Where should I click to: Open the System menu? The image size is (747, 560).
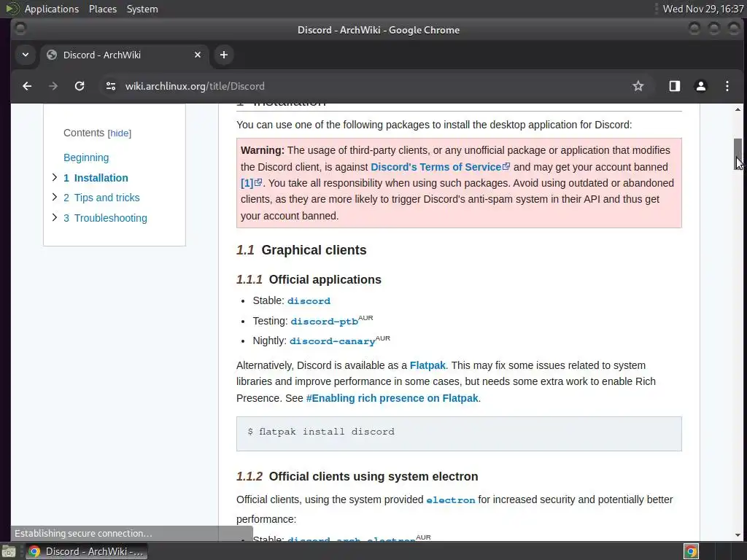click(142, 9)
